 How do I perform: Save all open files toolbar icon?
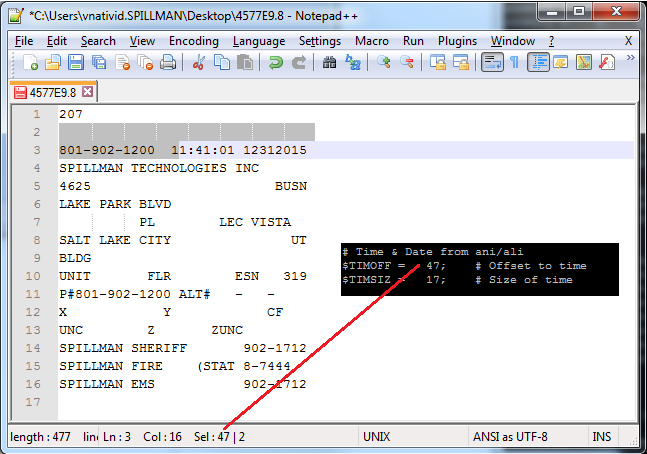(99, 63)
